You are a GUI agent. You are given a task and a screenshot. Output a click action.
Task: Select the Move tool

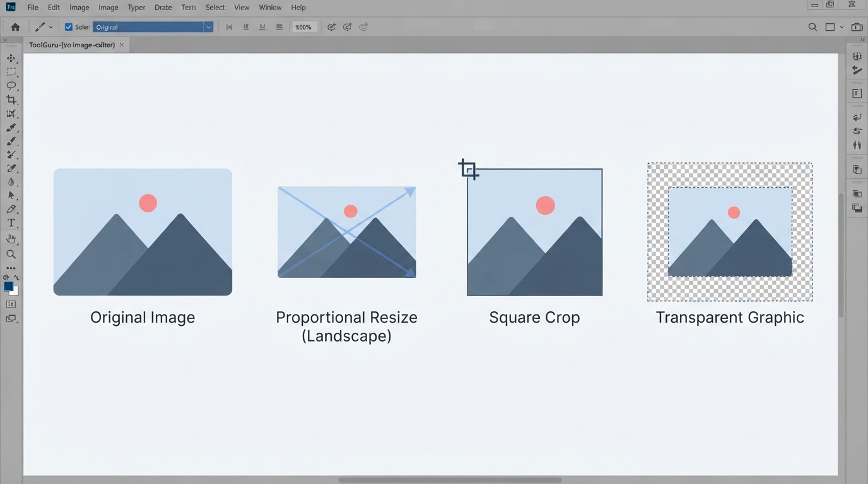click(11, 58)
